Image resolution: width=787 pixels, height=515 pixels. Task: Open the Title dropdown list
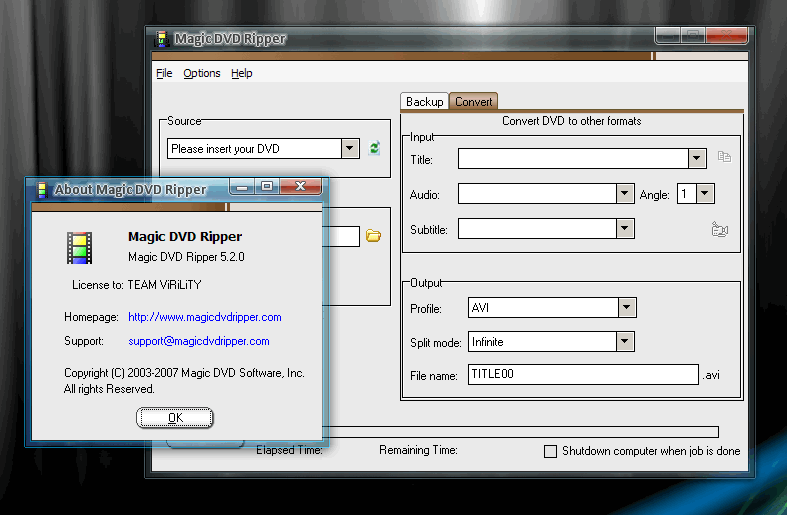(697, 159)
